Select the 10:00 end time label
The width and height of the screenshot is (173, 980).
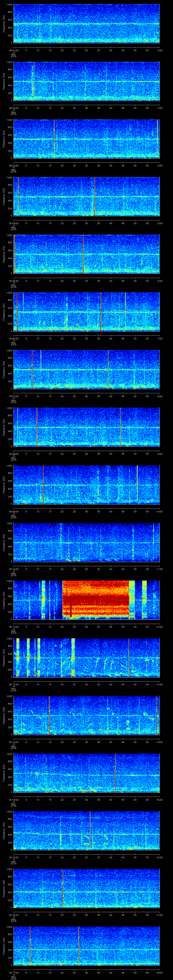[x=159, y=511]
